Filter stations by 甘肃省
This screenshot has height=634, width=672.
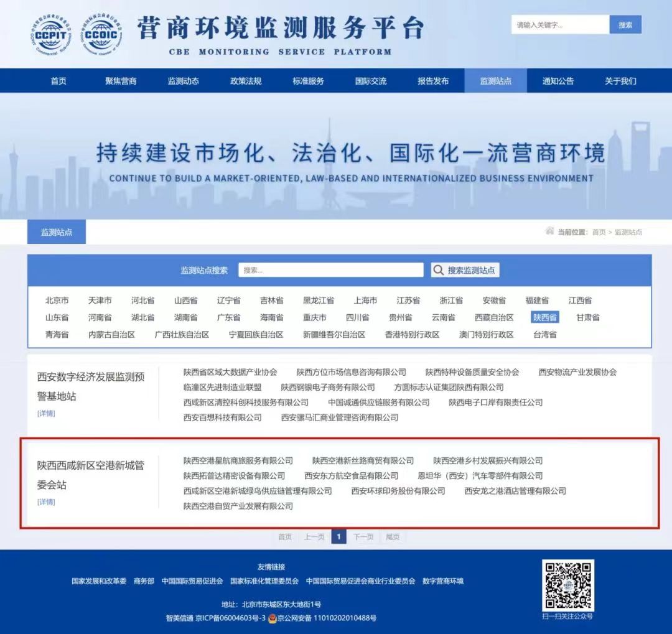587,318
